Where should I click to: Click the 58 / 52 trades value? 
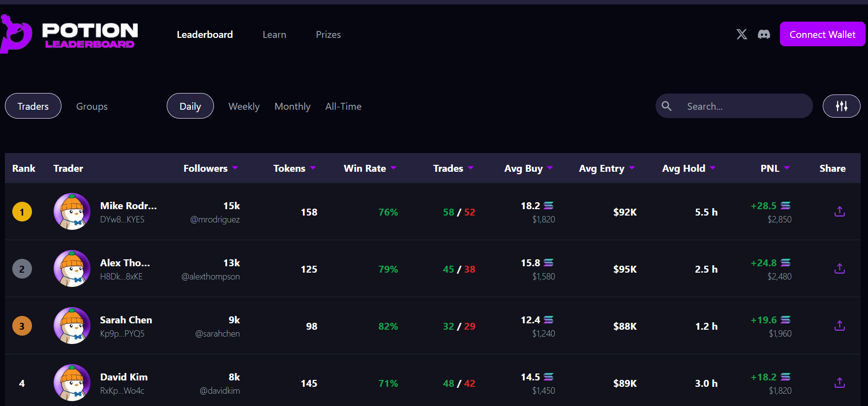[459, 212]
